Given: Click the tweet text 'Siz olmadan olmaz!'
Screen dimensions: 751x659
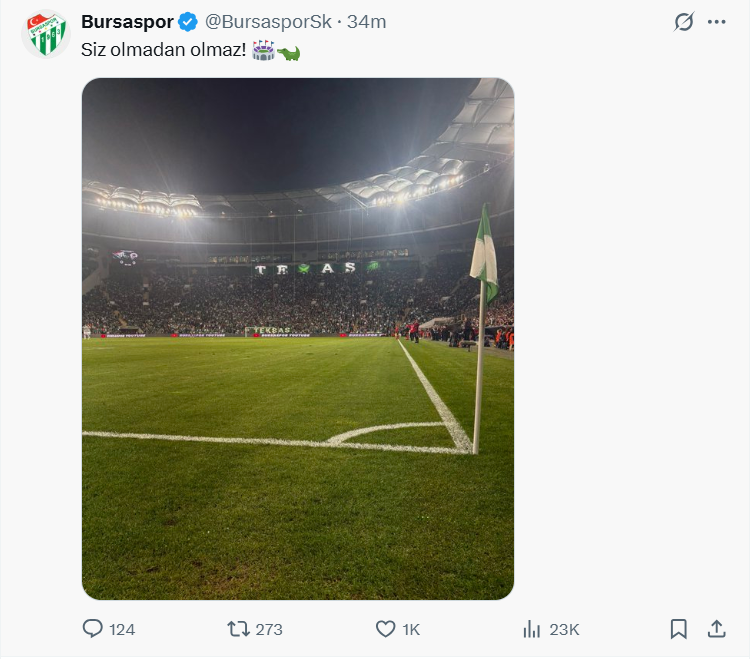Looking at the screenshot, I should pos(163,50).
